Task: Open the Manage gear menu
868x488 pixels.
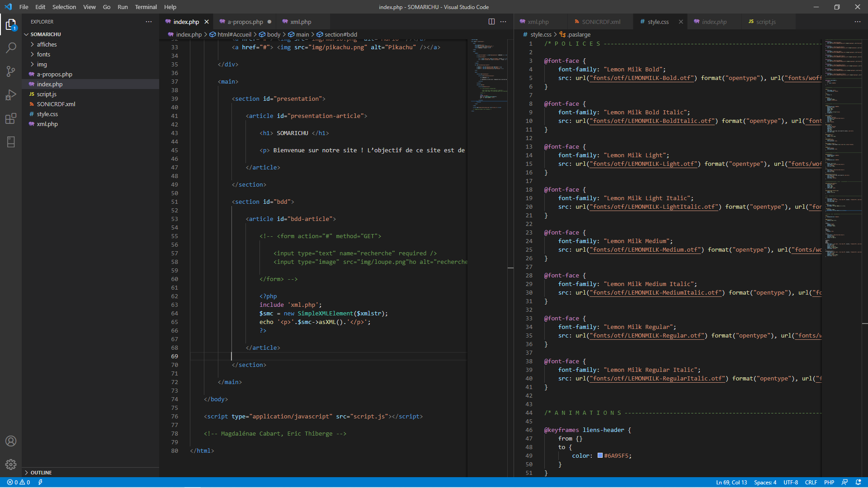Action: pos(11,464)
